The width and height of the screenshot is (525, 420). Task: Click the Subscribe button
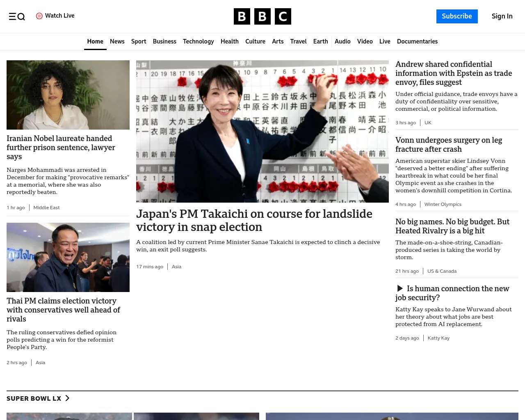pyautogui.click(x=457, y=16)
